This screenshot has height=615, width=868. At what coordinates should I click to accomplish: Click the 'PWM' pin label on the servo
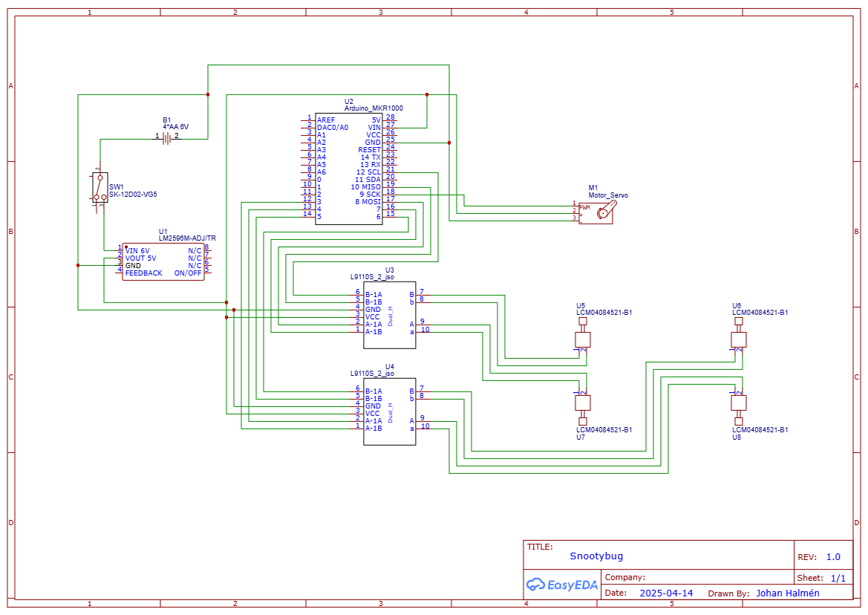coord(584,207)
